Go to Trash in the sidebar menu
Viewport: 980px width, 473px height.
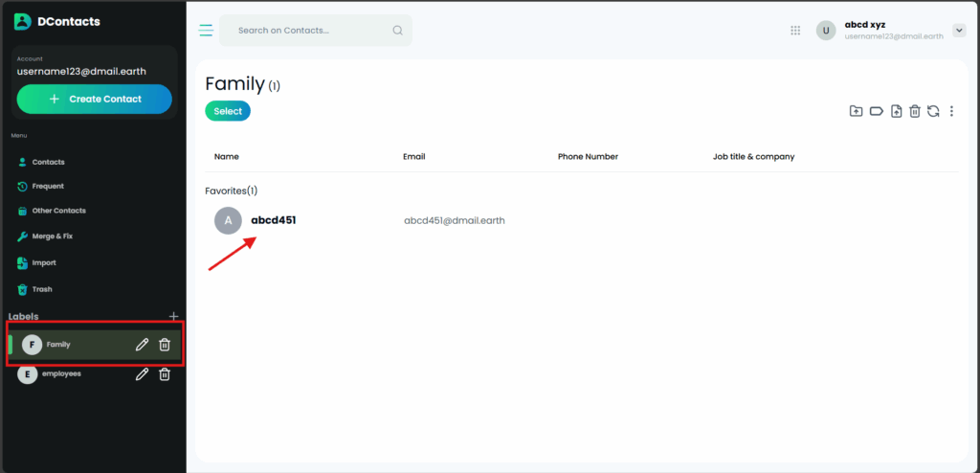(41, 289)
